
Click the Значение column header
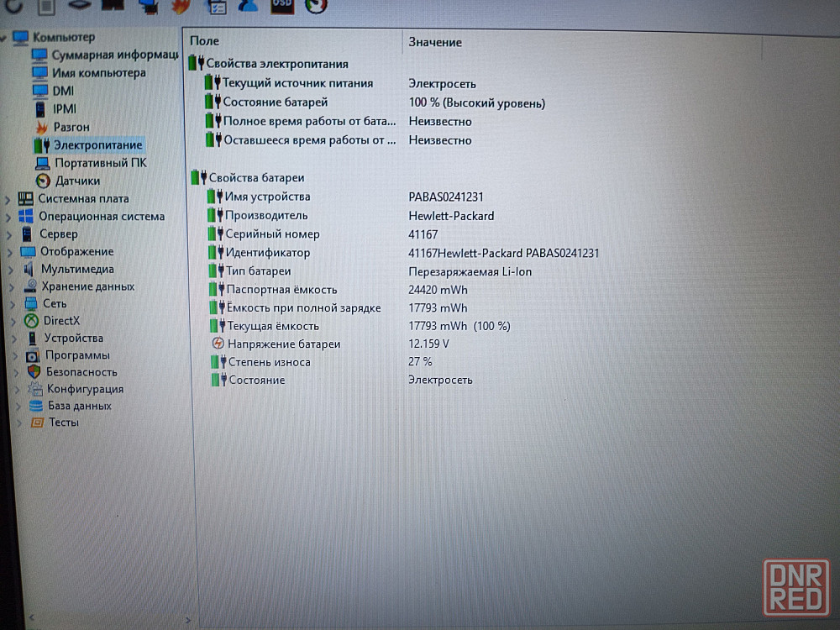click(434, 42)
